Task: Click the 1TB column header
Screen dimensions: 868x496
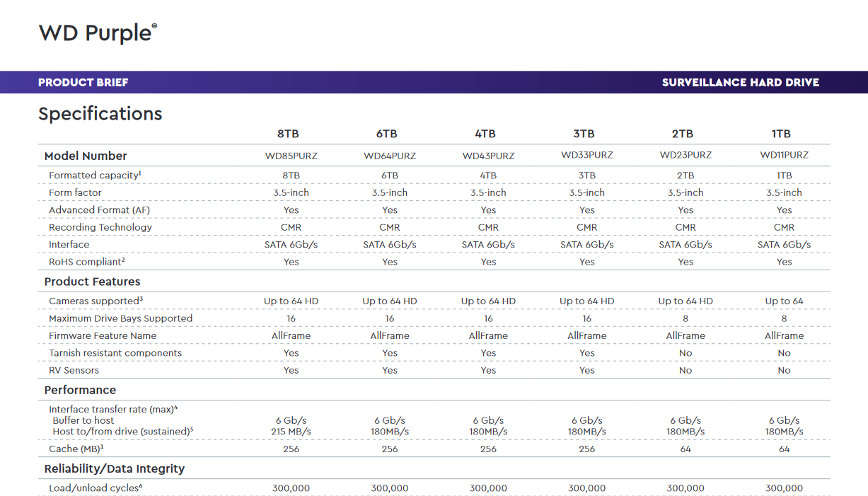Action: point(781,134)
